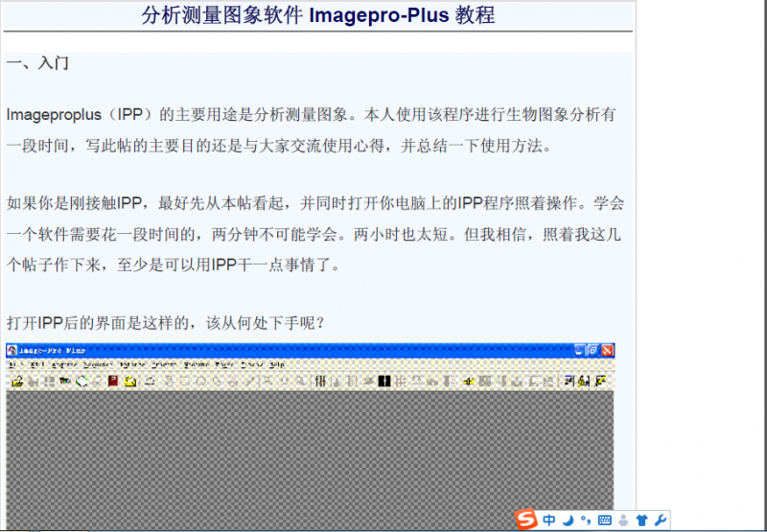Click the Image-Pro Plus title bar app icon
Viewport: 767px width, 532px height.
pos(12,351)
